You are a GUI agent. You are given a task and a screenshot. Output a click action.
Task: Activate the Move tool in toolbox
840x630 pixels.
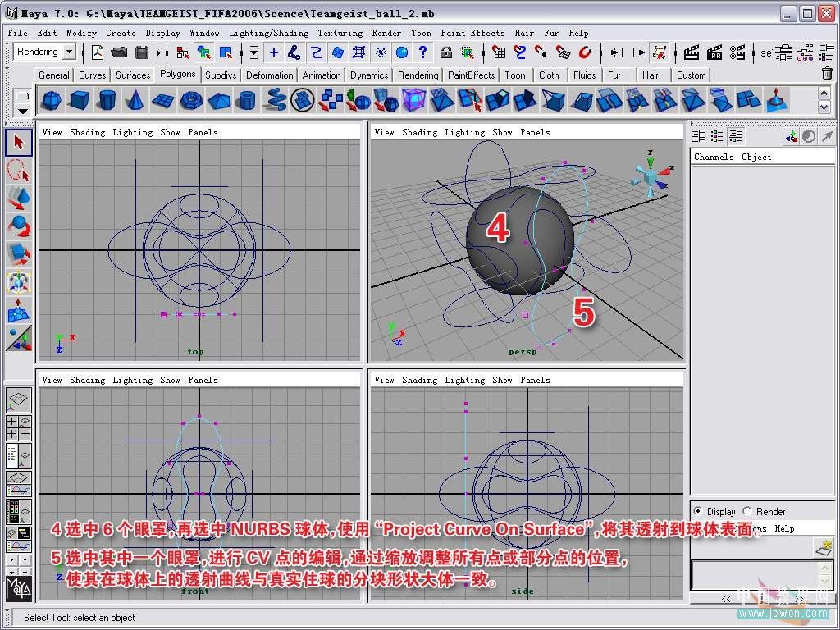point(19,199)
